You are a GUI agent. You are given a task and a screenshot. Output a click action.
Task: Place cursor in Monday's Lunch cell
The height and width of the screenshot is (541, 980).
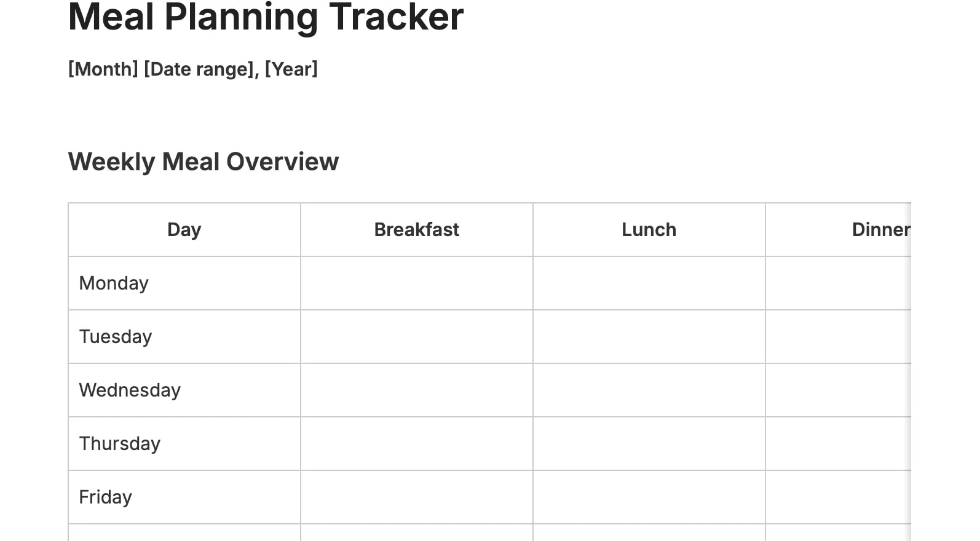649,283
